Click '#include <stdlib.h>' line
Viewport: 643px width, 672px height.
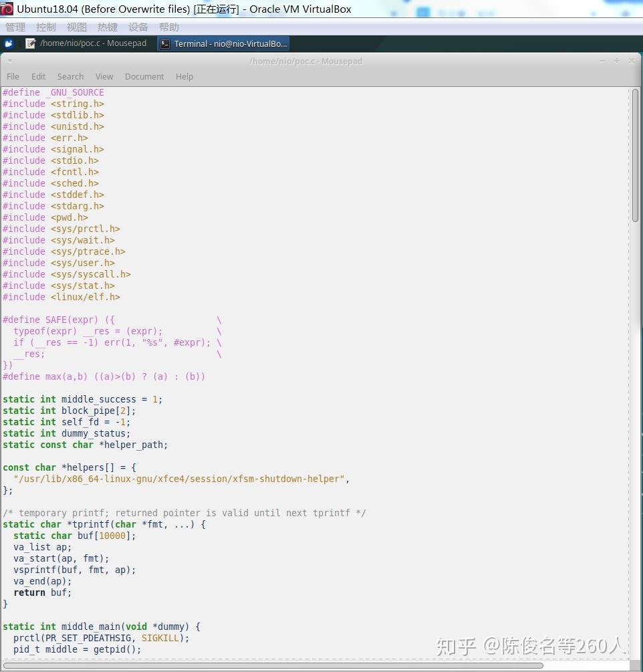click(x=53, y=115)
